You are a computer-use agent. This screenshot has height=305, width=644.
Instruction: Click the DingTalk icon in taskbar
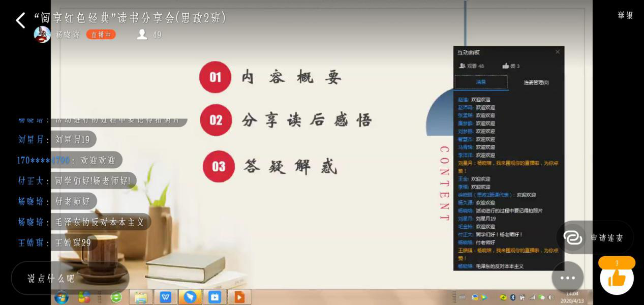coord(190,297)
